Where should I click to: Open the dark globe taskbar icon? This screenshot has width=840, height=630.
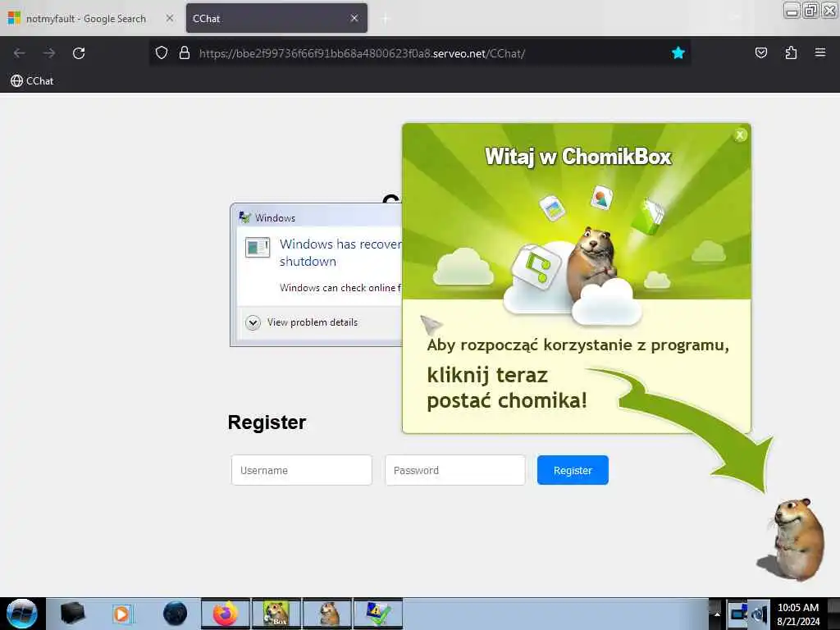(x=176, y=614)
